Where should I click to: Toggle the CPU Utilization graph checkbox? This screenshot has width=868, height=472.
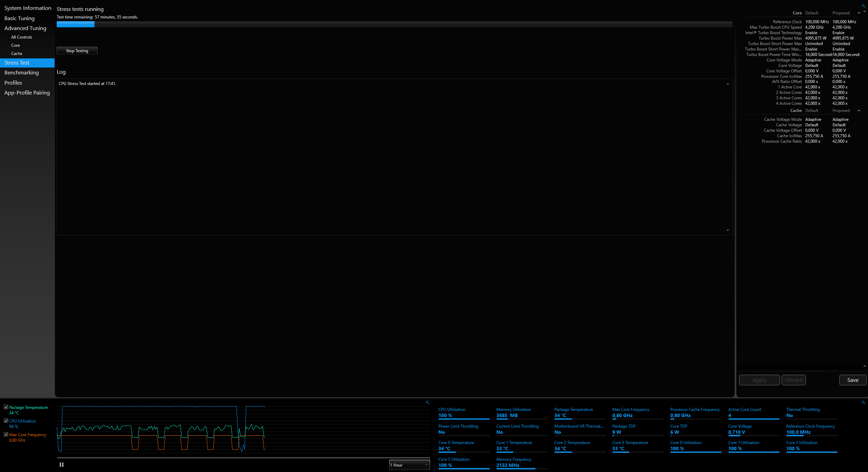pos(6,421)
